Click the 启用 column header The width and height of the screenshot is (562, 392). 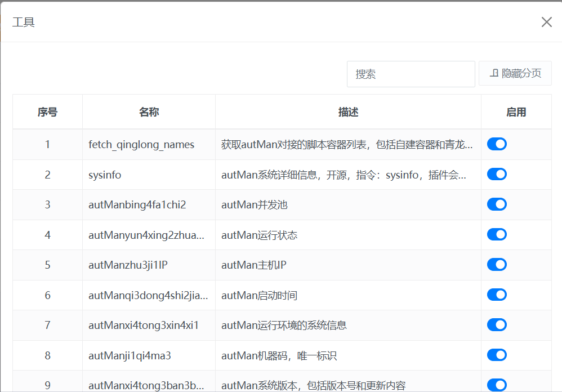[516, 112]
